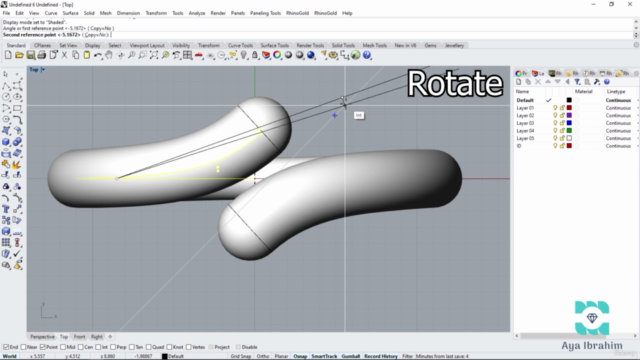Open the Curve menu
The height and width of the screenshot is (360, 640).
tap(51, 13)
